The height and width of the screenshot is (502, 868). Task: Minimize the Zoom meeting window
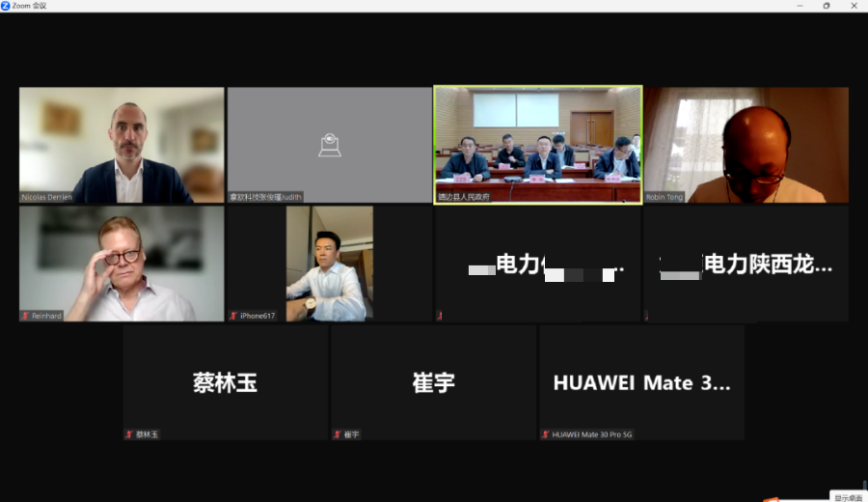pos(800,6)
